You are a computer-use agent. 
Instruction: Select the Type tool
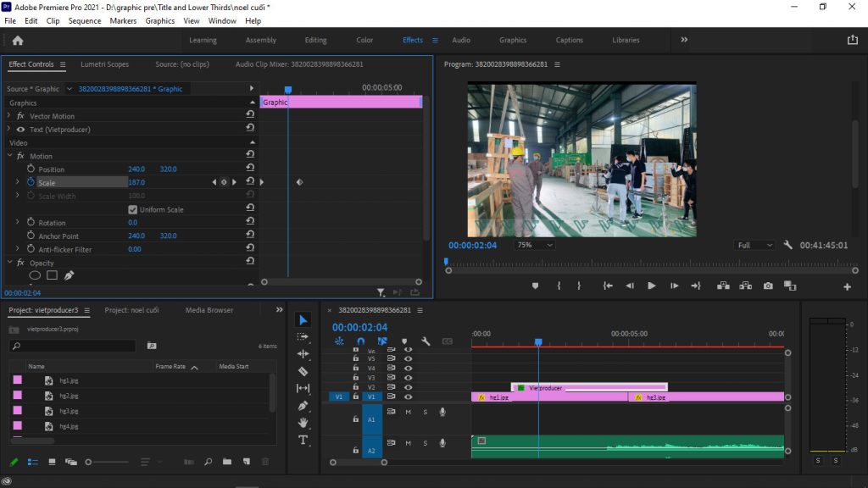coord(303,440)
